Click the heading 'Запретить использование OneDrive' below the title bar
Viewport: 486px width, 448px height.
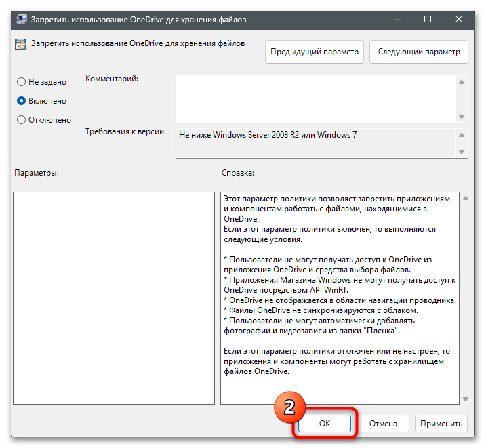138,43
